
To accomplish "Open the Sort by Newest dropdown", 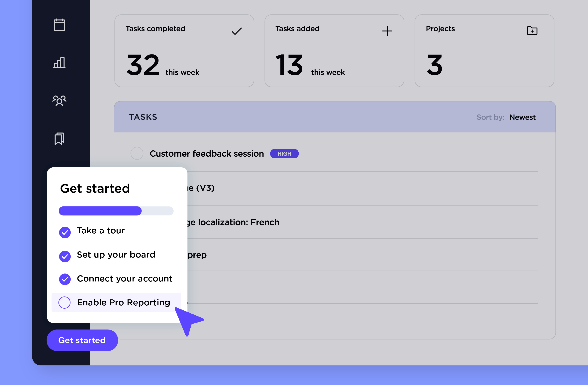I will tap(522, 117).
